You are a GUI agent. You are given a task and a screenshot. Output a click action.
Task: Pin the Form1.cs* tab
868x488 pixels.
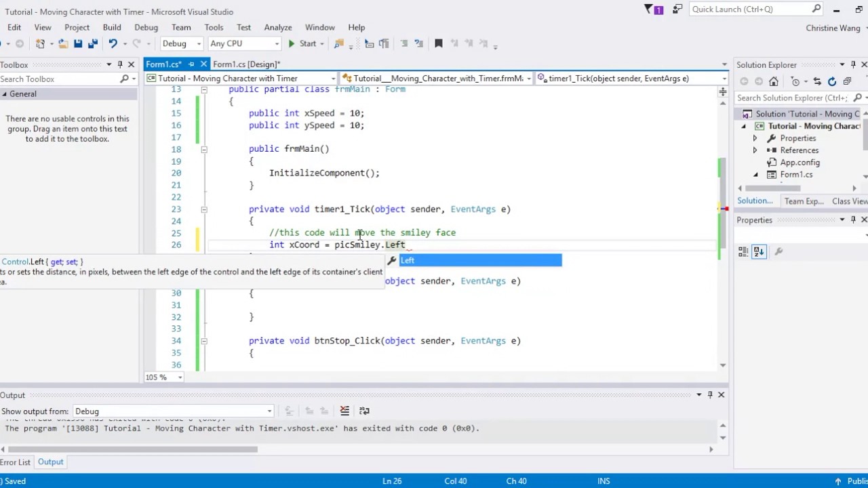[x=191, y=64]
